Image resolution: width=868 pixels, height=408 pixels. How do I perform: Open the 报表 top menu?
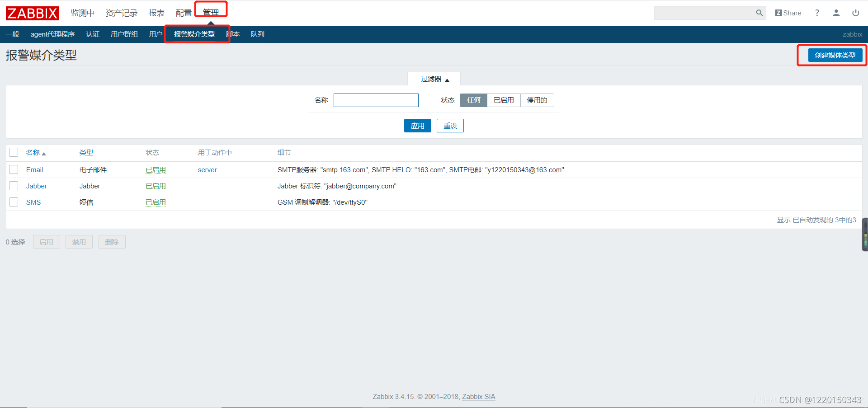(157, 13)
